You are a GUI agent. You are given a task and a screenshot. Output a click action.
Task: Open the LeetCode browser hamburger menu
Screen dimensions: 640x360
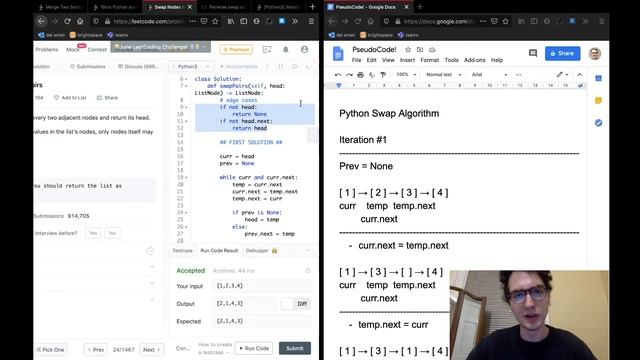311,21
